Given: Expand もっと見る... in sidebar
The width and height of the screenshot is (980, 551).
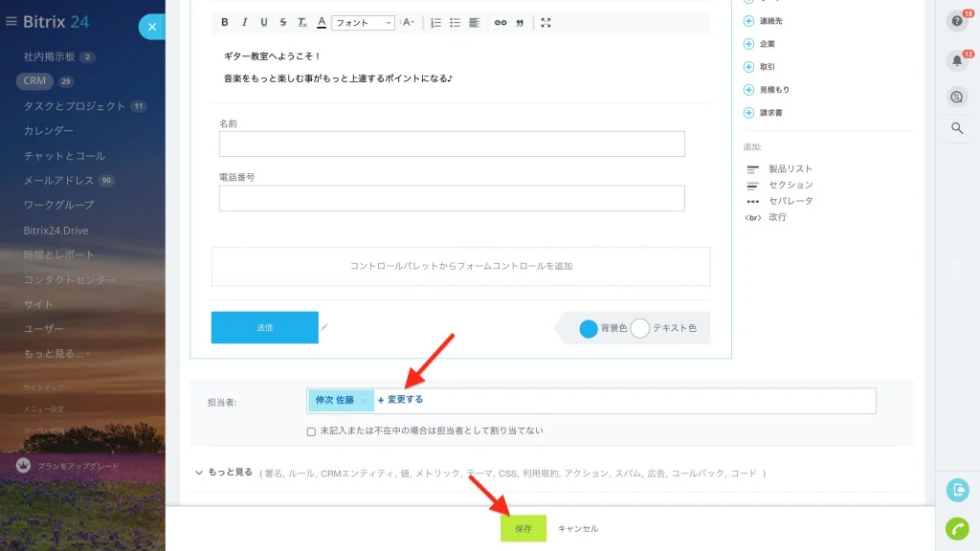Looking at the screenshot, I should pyautogui.click(x=56, y=354).
